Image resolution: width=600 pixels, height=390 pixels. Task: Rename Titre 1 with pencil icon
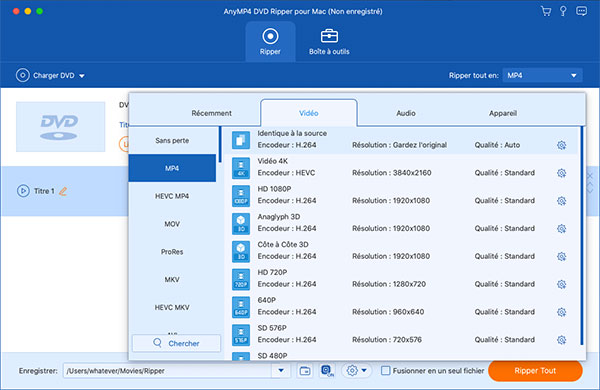63,191
